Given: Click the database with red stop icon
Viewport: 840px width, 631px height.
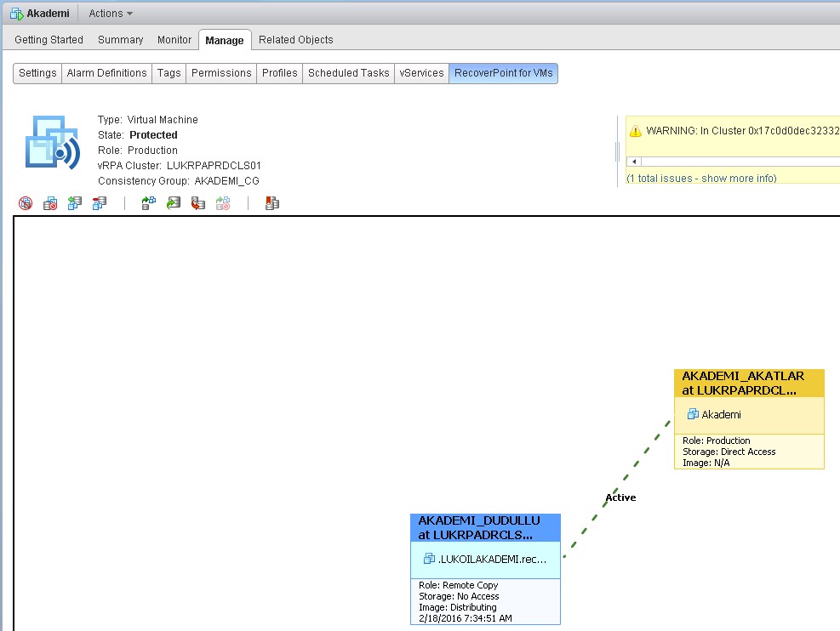Looking at the screenshot, I should [x=50, y=203].
